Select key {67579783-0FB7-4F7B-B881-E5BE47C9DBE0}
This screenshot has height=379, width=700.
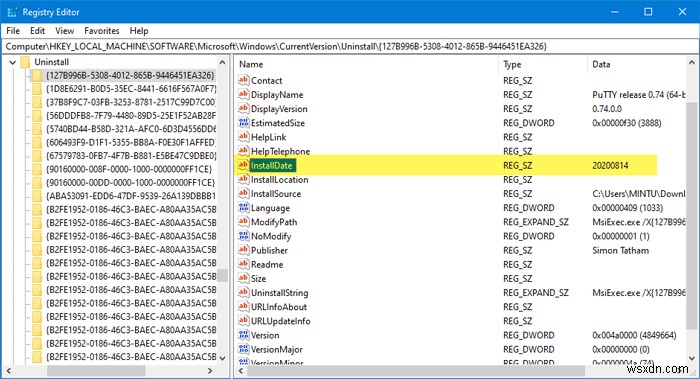click(131, 156)
